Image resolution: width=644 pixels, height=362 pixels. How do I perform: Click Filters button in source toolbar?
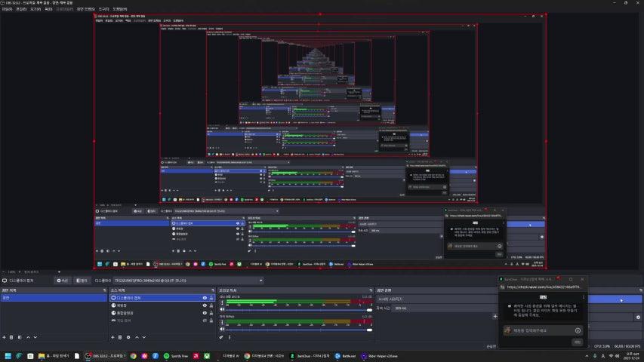(82, 281)
